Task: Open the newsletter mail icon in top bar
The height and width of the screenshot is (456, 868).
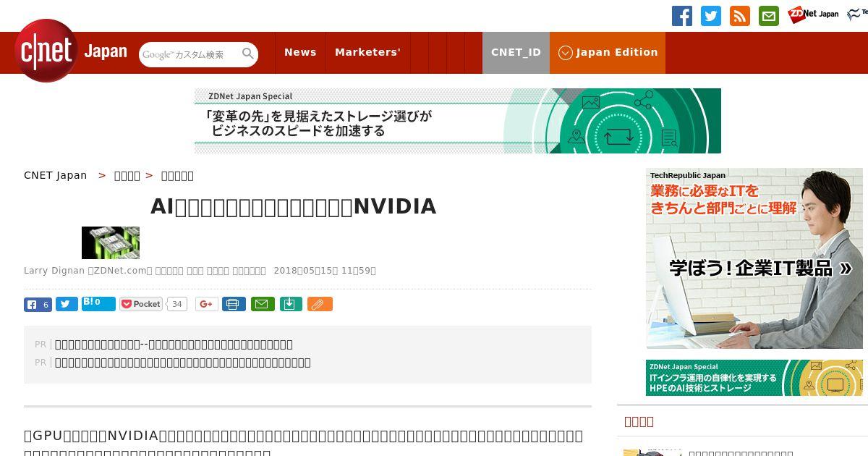Action: click(x=769, y=16)
